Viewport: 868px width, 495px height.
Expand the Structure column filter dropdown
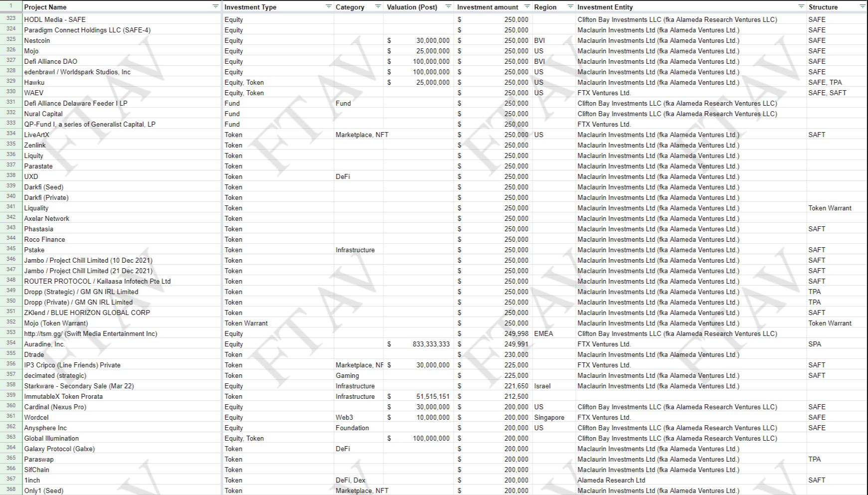coord(862,7)
